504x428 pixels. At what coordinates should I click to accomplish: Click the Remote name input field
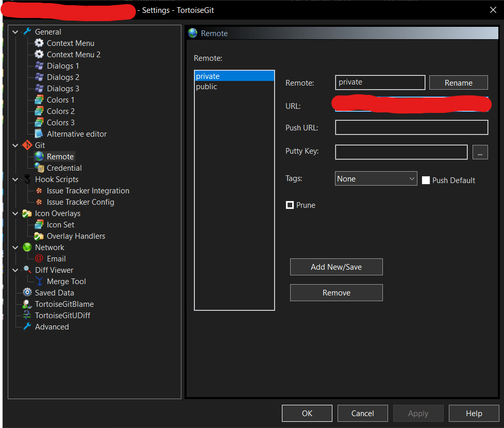pyautogui.click(x=380, y=83)
